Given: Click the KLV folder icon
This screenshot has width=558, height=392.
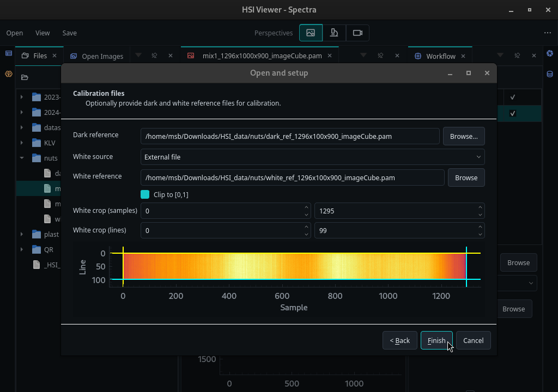Looking at the screenshot, I should (37, 143).
